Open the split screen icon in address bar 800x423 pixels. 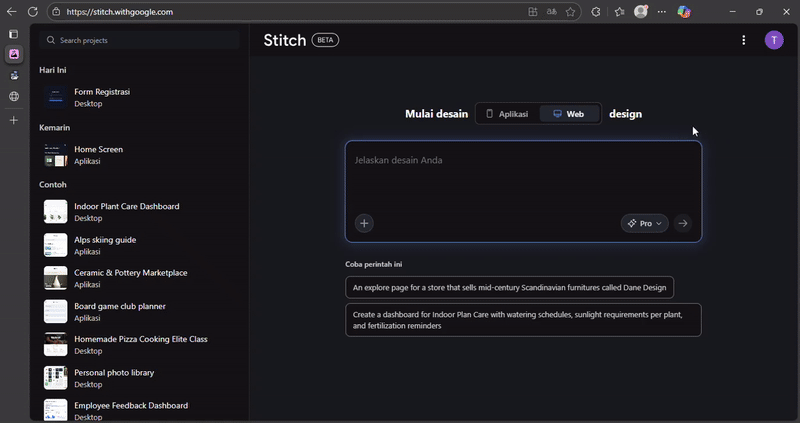click(533, 12)
